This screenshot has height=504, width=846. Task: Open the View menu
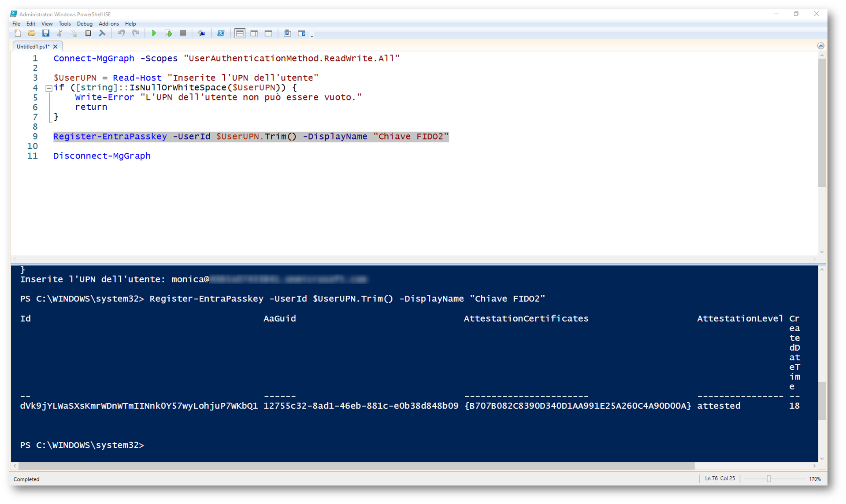pos(47,24)
